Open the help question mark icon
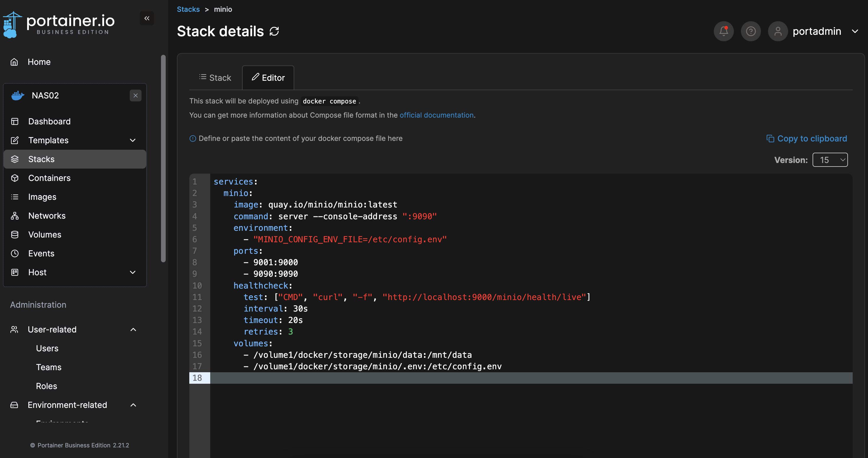This screenshot has width=868, height=458. (750, 31)
